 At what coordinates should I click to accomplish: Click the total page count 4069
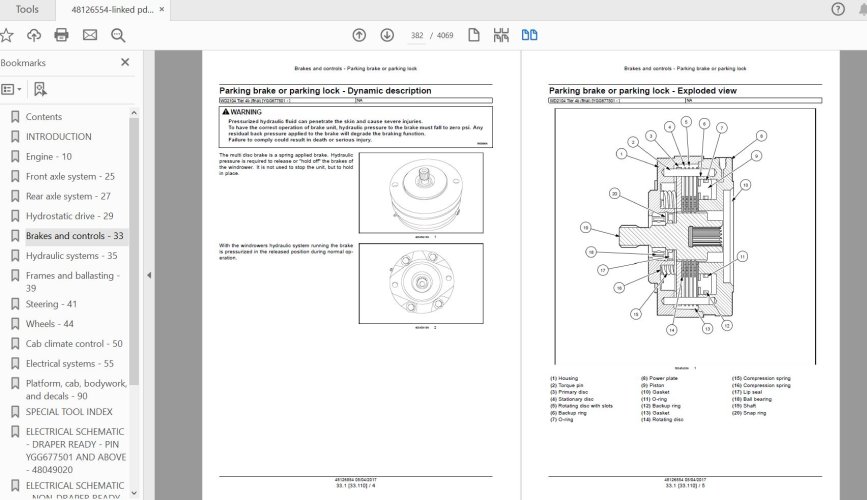pos(445,35)
